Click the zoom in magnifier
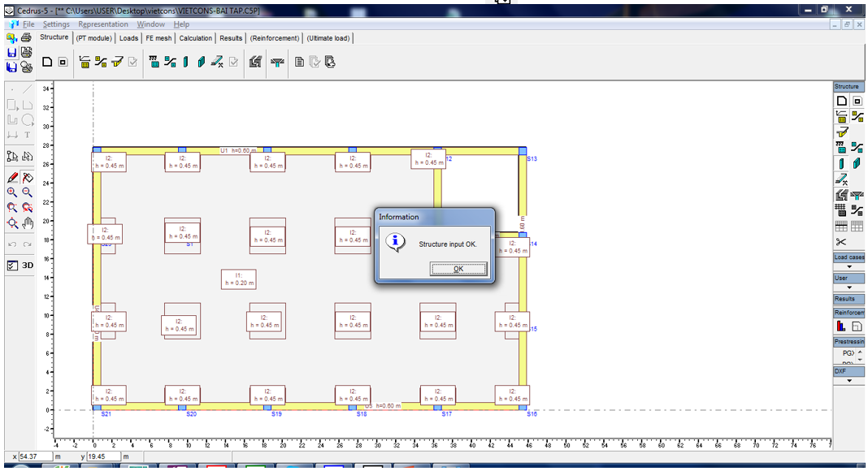Image resolution: width=868 pixels, height=471 pixels. pyautogui.click(x=11, y=192)
